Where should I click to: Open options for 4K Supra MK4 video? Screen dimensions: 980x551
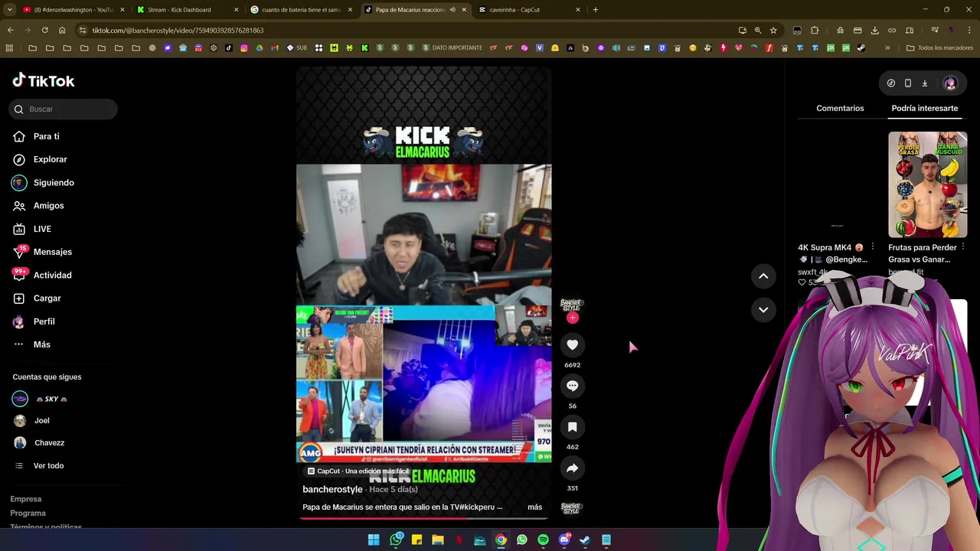pyautogui.click(x=872, y=247)
